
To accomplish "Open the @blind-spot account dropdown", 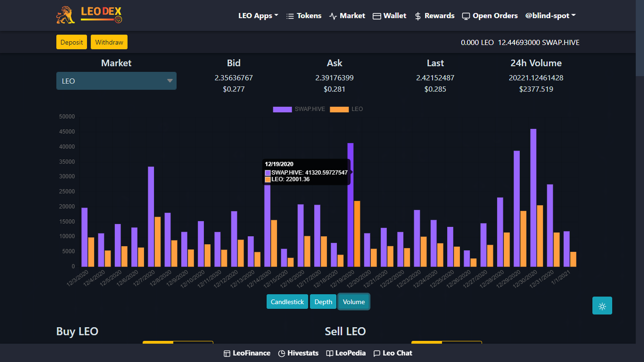I will point(550,16).
